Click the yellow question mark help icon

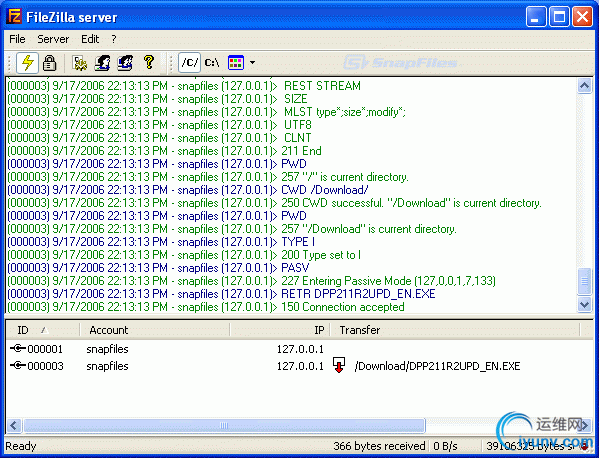[149, 62]
